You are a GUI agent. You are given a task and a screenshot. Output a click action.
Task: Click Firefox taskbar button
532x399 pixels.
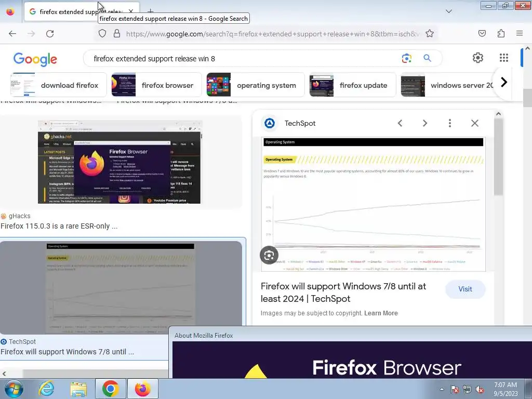tap(142, 389)
